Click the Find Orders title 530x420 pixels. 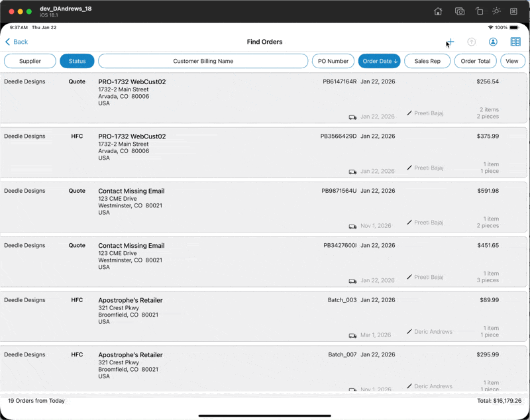264,42
